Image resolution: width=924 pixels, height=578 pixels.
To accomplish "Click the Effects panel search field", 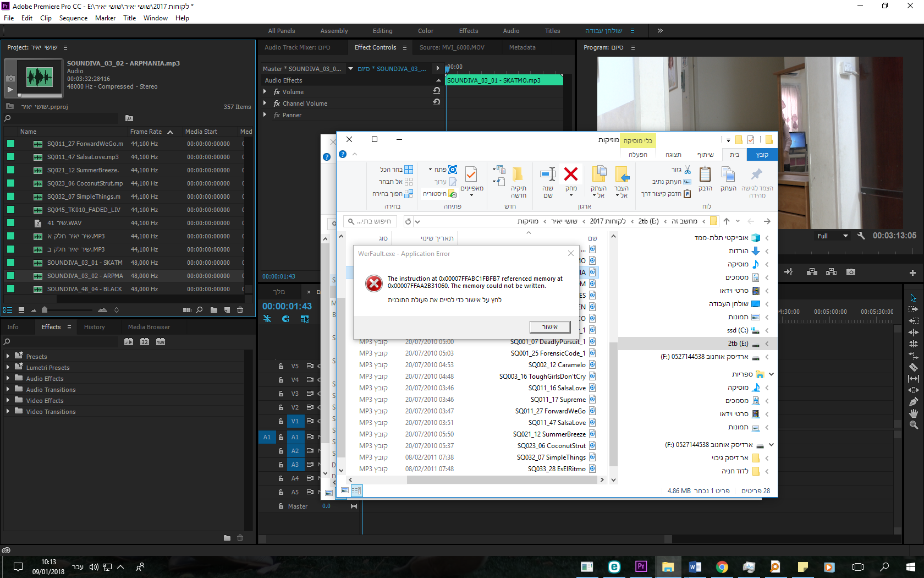I will click(x=61, y=342).
